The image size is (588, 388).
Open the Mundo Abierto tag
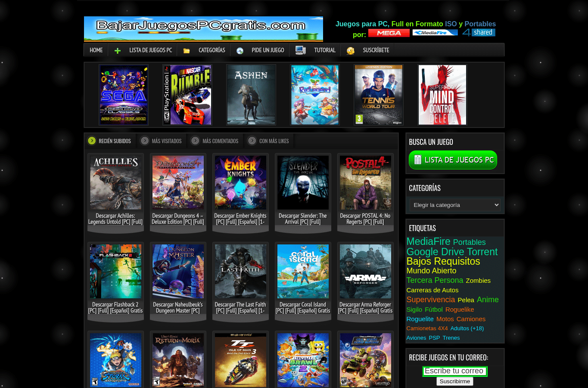tap(431, 271)
